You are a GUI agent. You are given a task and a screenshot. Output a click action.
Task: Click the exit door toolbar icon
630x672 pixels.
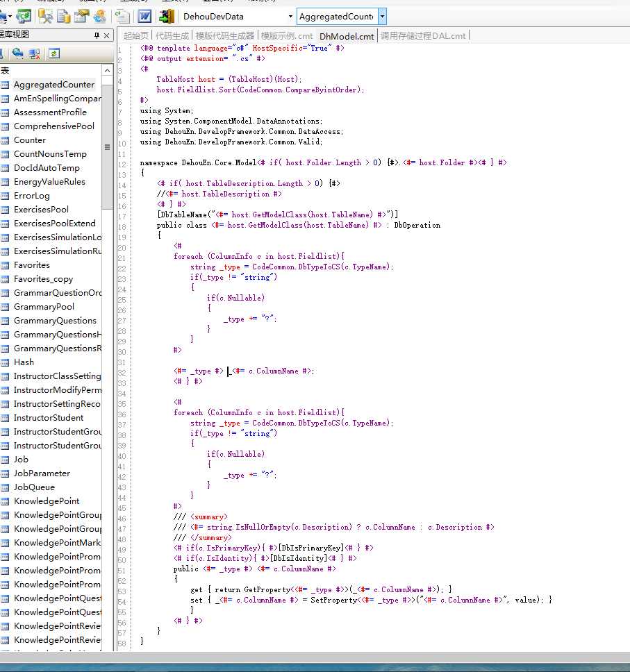[167, 16]
